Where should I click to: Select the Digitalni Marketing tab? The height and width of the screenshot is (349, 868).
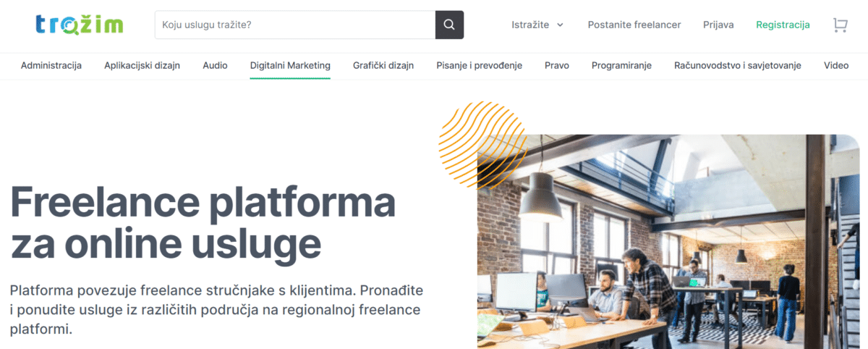click(290, 65)
